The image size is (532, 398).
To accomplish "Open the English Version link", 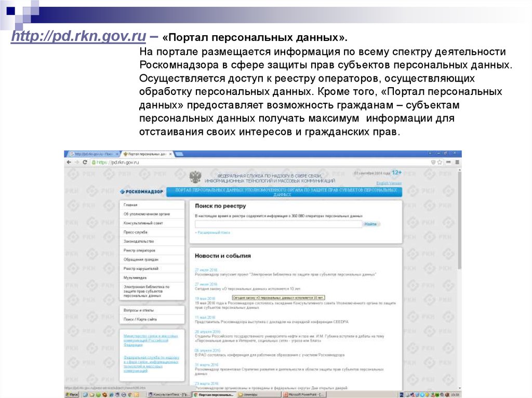I will [x=389, y=183].
